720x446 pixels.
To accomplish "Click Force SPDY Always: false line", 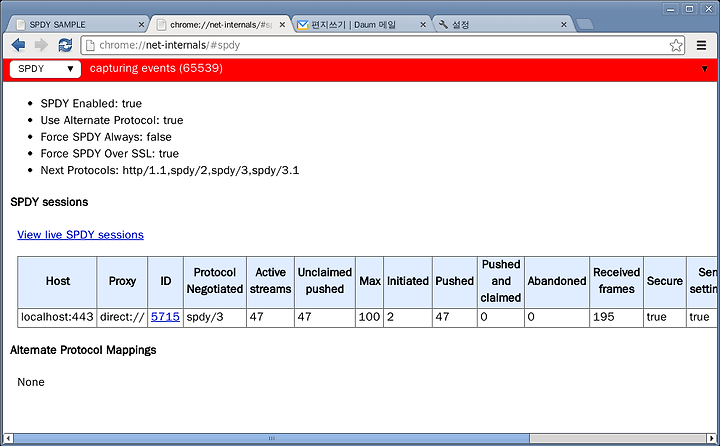I will 106,137.
